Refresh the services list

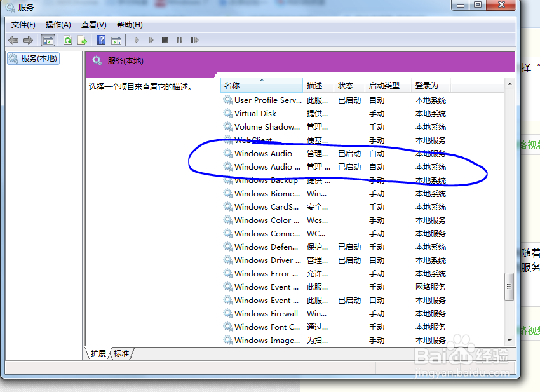(68, 40)
